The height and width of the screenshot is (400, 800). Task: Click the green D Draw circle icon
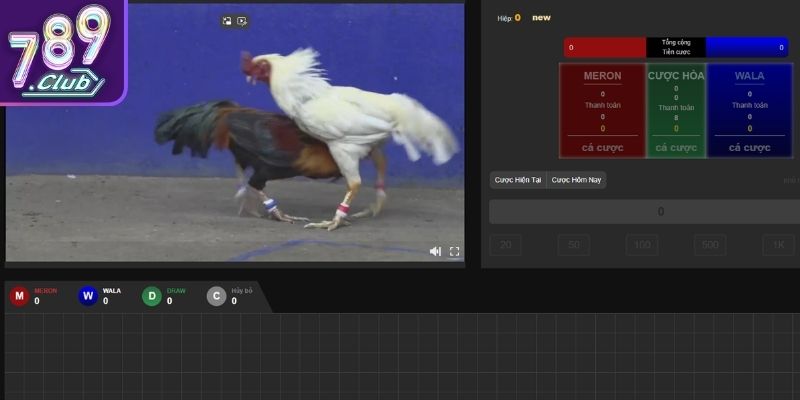[x=151, y=296]
